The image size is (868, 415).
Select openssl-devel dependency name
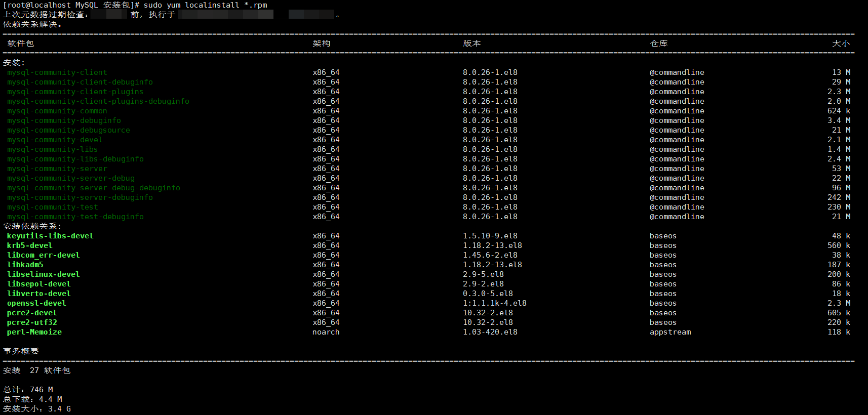36,303
